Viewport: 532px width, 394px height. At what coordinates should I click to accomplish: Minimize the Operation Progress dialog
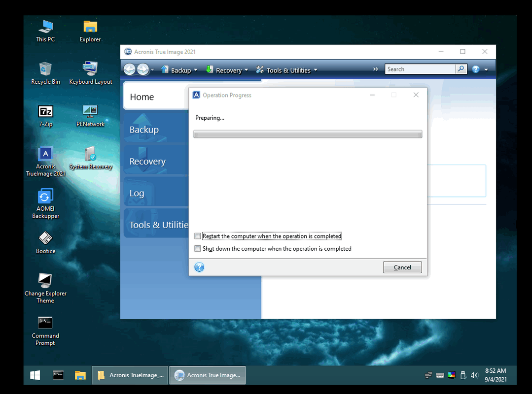(x=372, y=95)
